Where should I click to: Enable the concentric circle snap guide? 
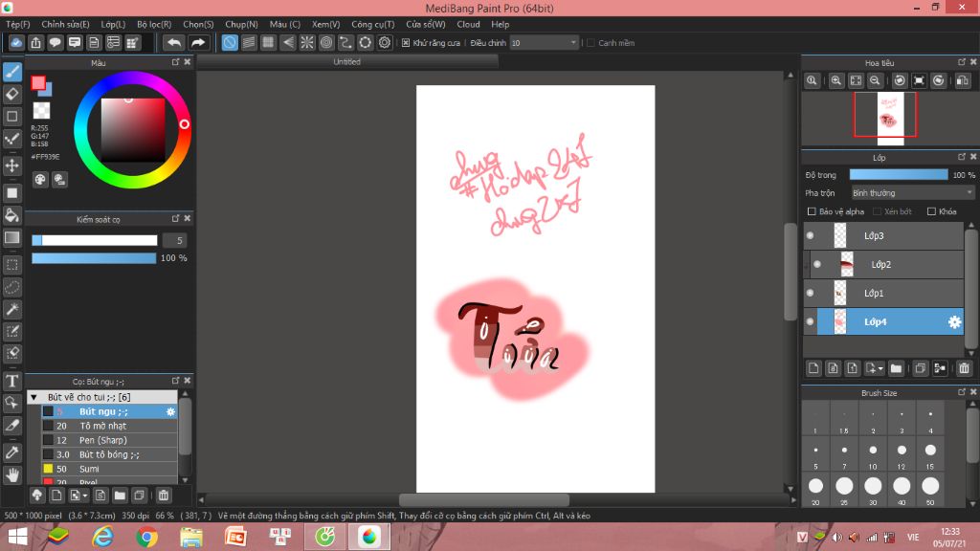coord(326,42)
